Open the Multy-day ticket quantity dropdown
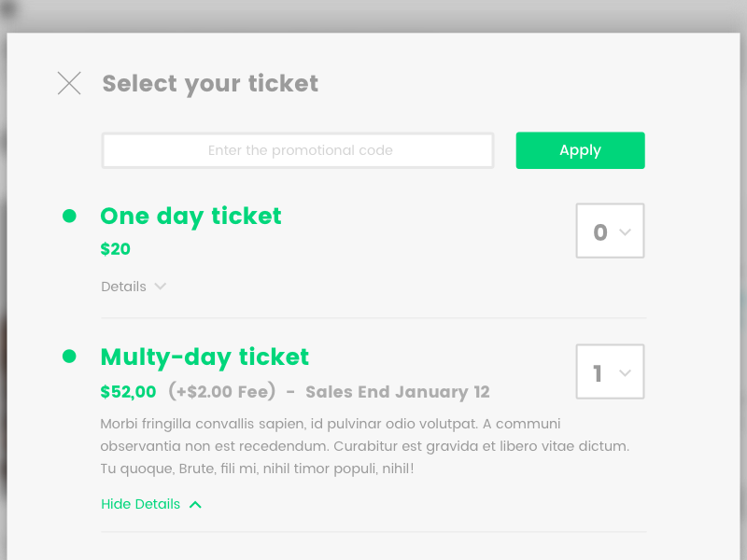The width and height of the screenshot is (747, 560). pos(610,372)
